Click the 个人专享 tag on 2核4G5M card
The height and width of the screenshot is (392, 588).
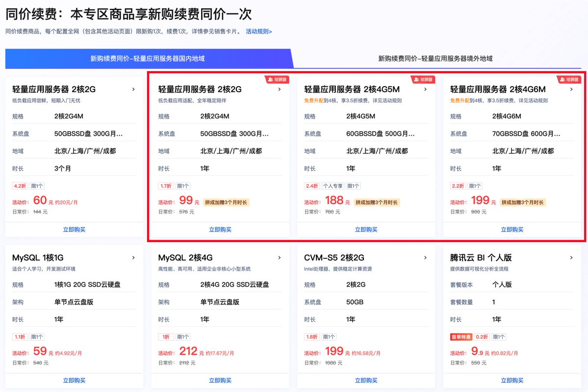[332, 186]
